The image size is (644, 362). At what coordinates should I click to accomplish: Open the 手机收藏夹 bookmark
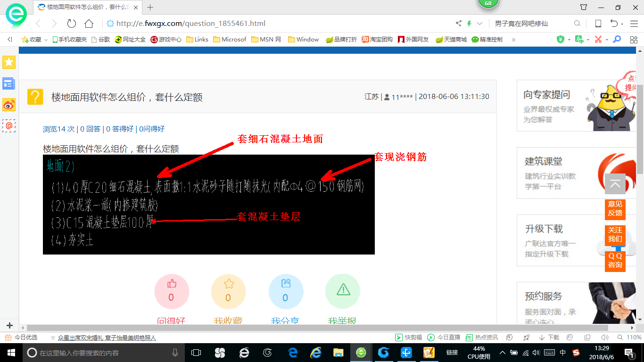[69, 40]
